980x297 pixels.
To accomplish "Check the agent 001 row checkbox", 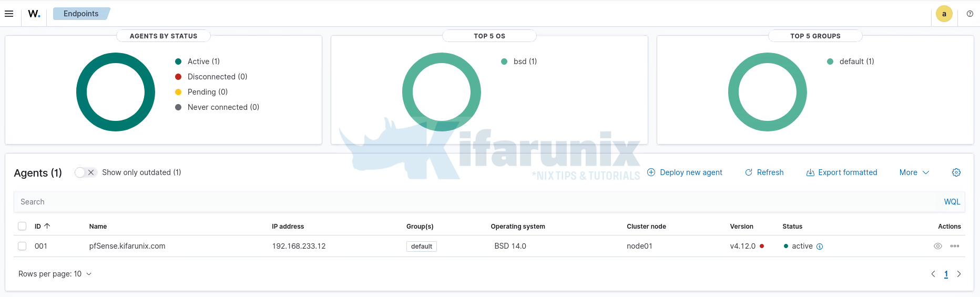I will pyautogui.click(x=22, y=246).
